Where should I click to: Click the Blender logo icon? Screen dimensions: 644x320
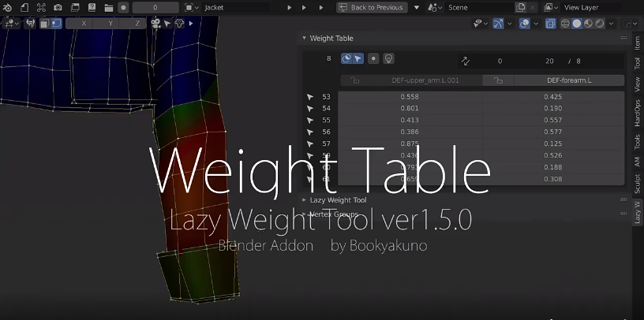(x=7, y=7)
